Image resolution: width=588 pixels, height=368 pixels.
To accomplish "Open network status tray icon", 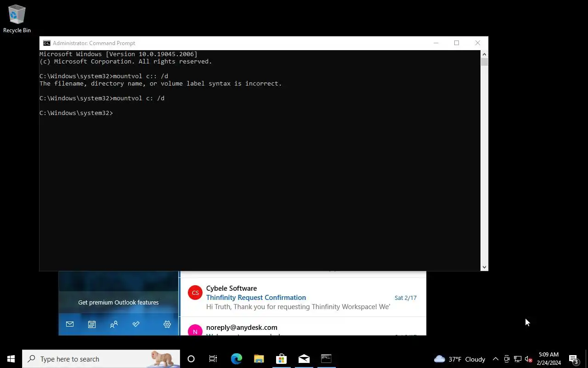I will click(518, 359).
